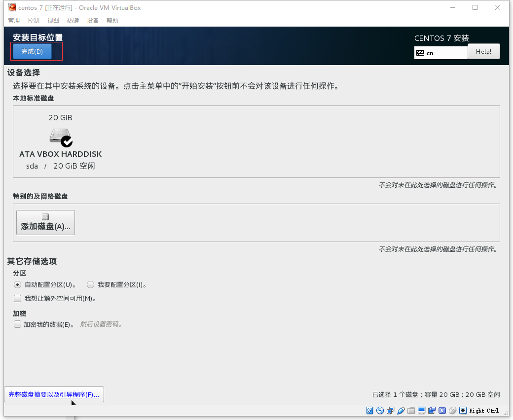Enable 我想让额外空间可用(M) checkbox
This screenshot has height=420, width=513.
click(x=17, y=298)
